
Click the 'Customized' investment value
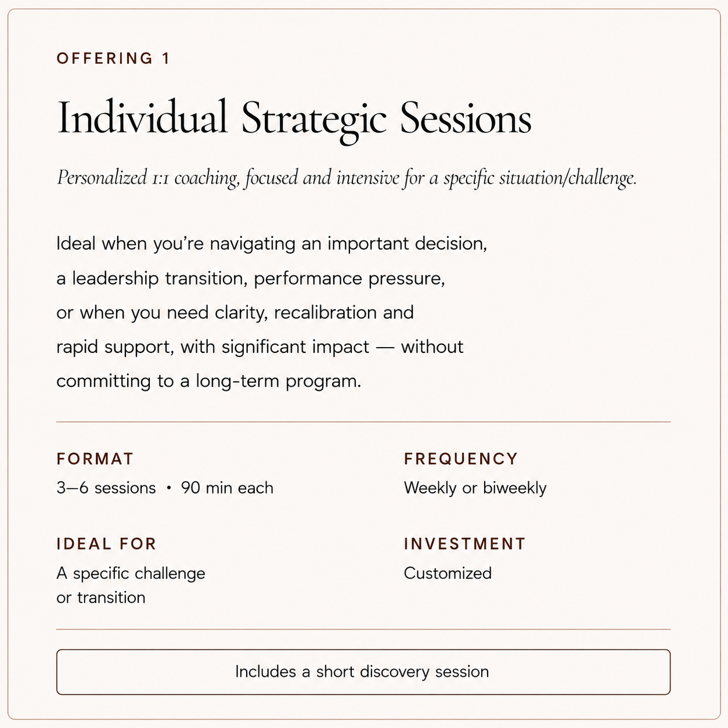[x=448, y=574]
